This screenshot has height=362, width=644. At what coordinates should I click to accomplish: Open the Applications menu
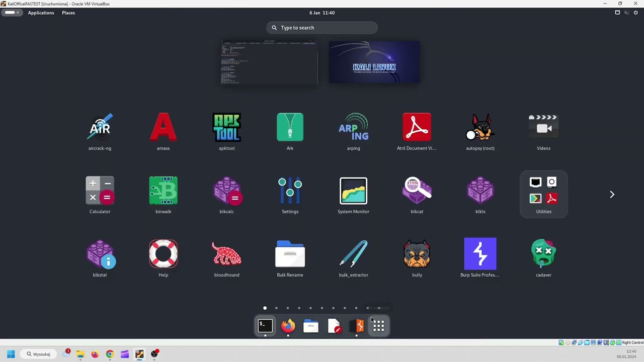coord(41,13)
